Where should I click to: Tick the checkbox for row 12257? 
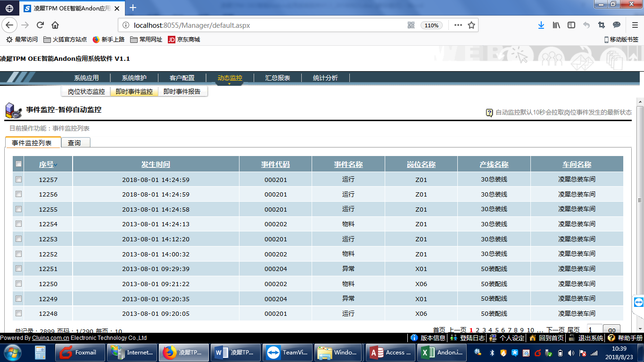[19, 180]
